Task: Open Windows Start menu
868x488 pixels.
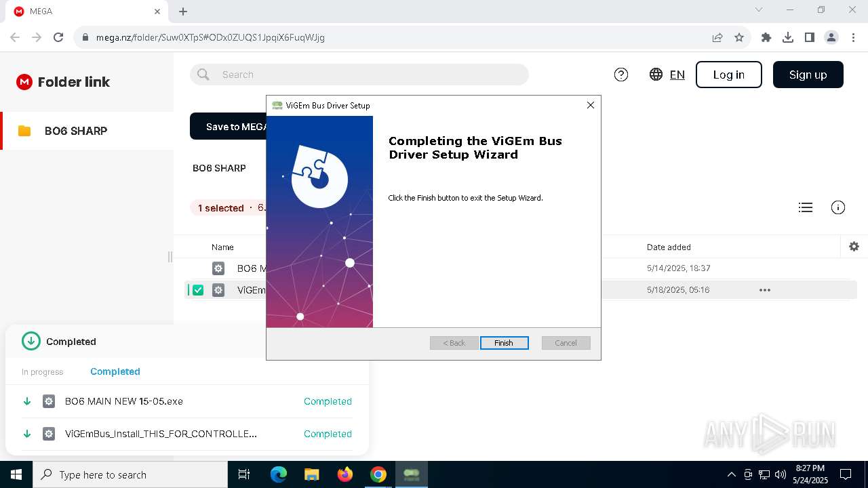Action: (16, 474)
